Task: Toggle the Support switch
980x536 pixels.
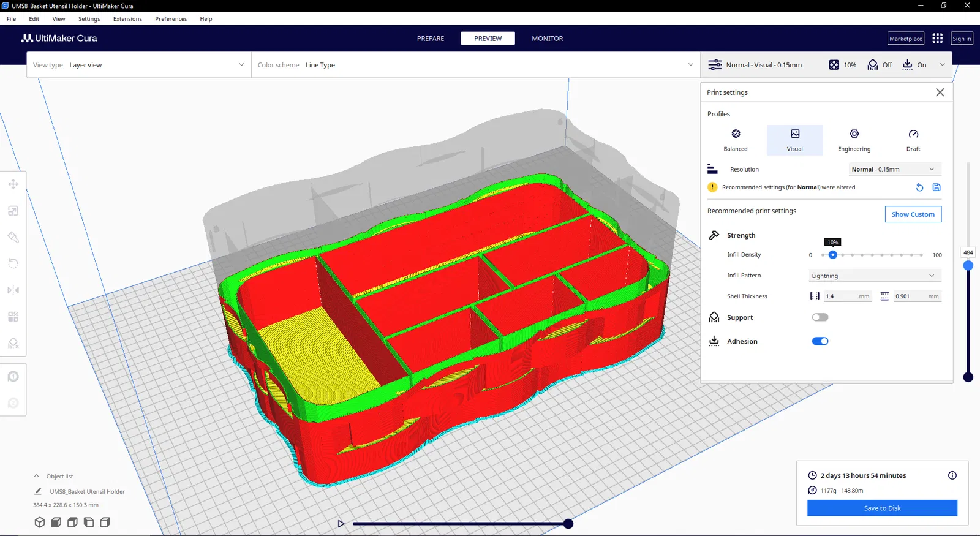Action: (x=820, y=317)
